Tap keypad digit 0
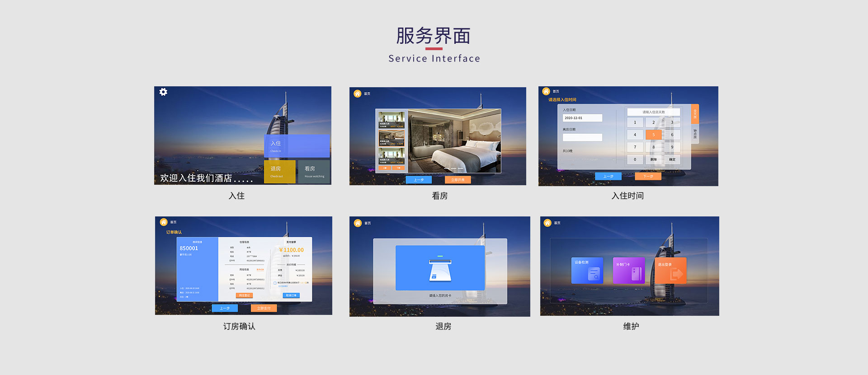 [x=635, y=159]
